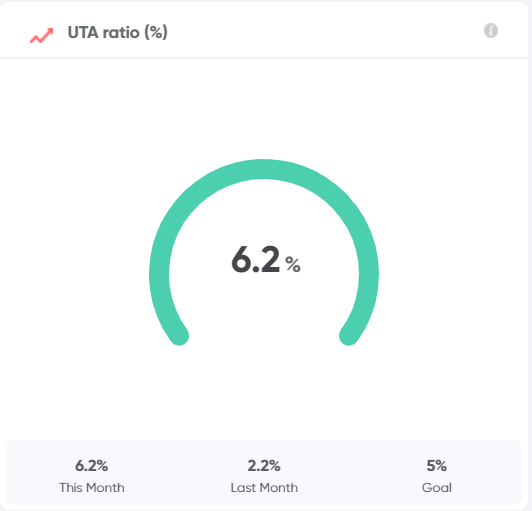Select the Last Month 2.2% figure
Viewport: 532px width, 511px height.
[x=264, y=466]
